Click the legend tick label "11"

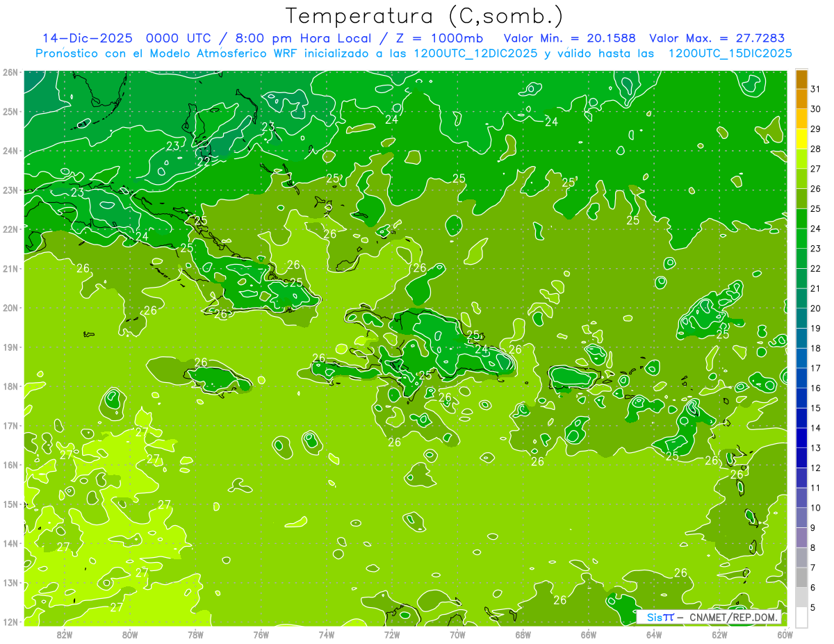(x=815, y=488)
